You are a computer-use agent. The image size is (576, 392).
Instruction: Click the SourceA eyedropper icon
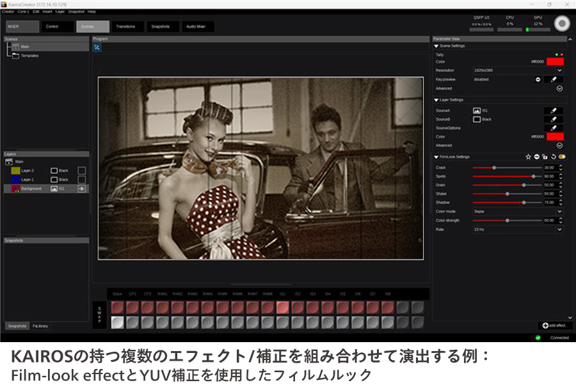(553, 111)
